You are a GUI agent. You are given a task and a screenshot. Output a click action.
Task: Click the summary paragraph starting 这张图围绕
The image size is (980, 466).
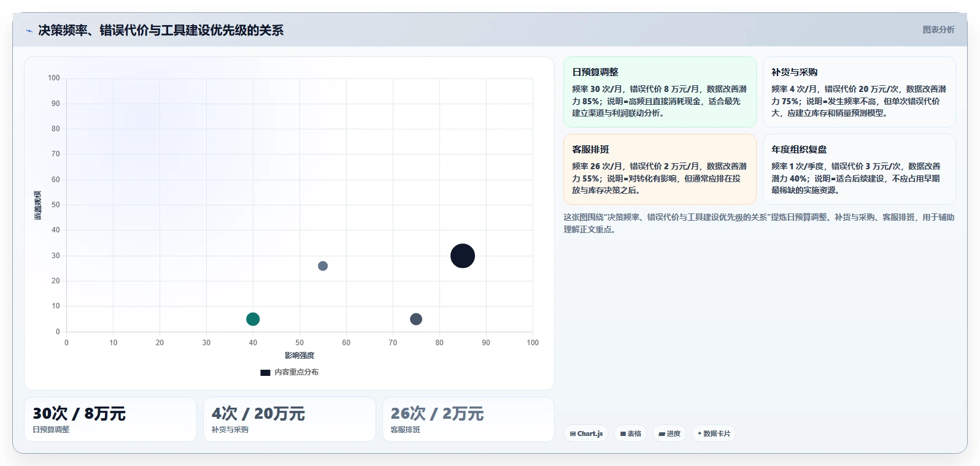(x=759, y=223)
